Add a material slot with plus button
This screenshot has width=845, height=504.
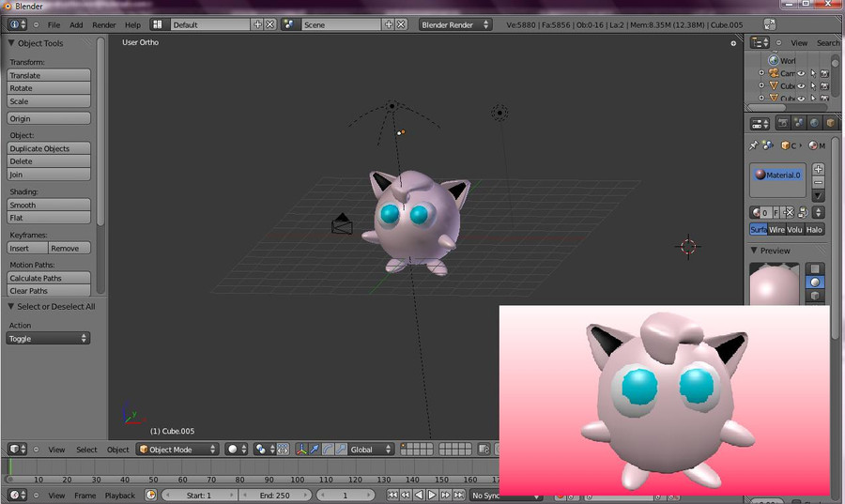tap(818, 169)
